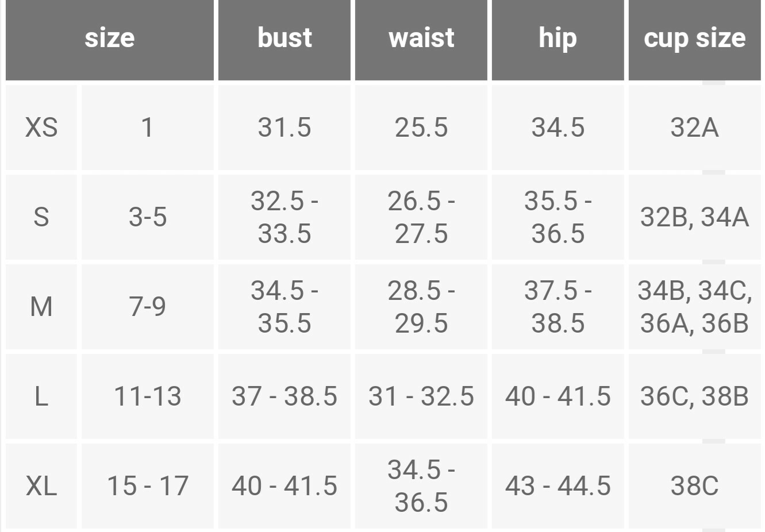Click the 25.5 waist cell
This screenshot has width=765, height=532.
421,127
